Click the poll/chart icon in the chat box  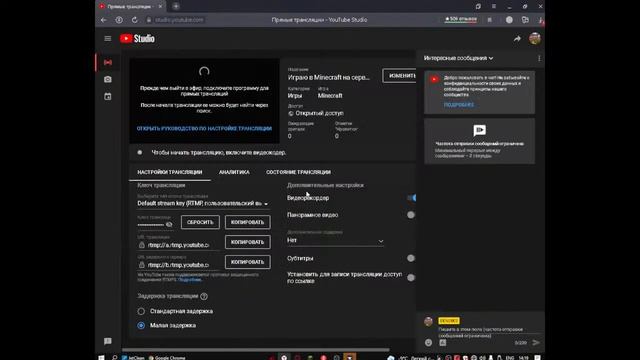[443, 342]
